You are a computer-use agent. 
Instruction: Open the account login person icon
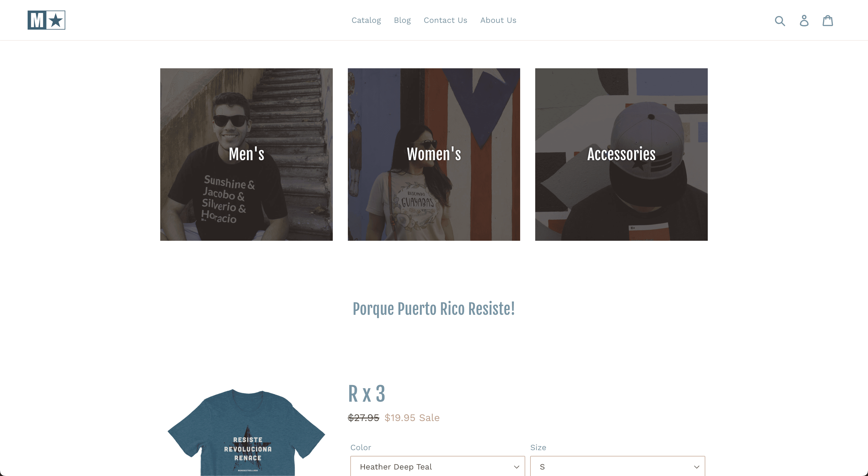click(804, 21)
